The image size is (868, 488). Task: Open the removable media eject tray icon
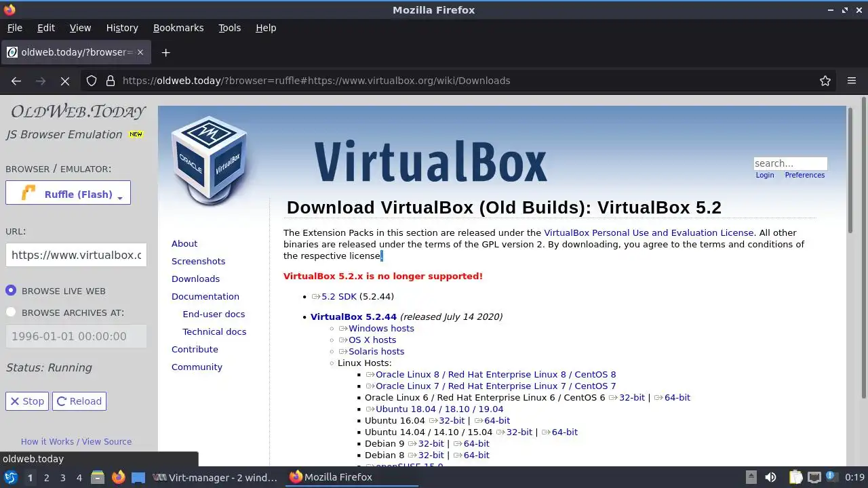(751, 477)
